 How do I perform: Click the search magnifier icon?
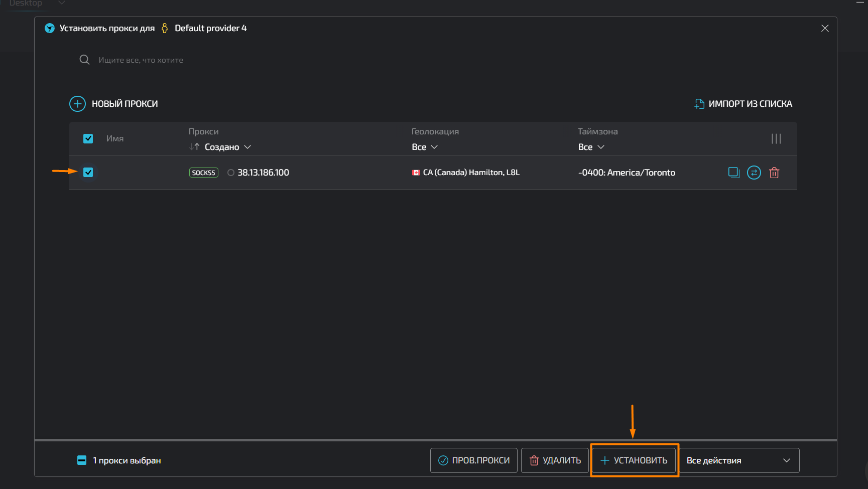(x=84, y=60)
